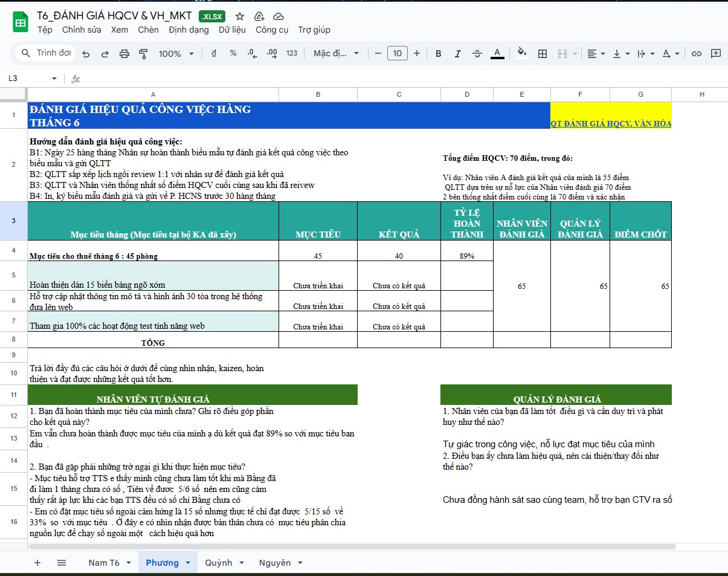This screenshot has width=728, height=576.
Task: Toggle italic formatting
Action: click(x=457, y=54)
